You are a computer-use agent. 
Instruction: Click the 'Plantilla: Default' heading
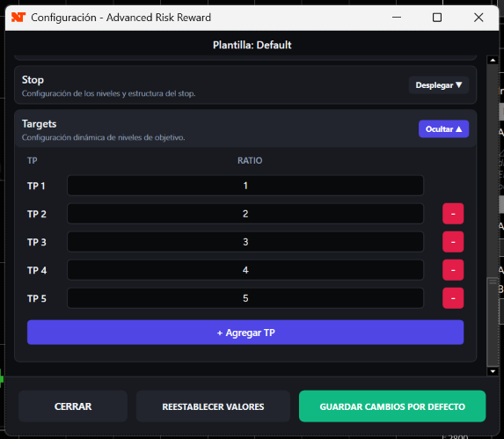point(252,45)
